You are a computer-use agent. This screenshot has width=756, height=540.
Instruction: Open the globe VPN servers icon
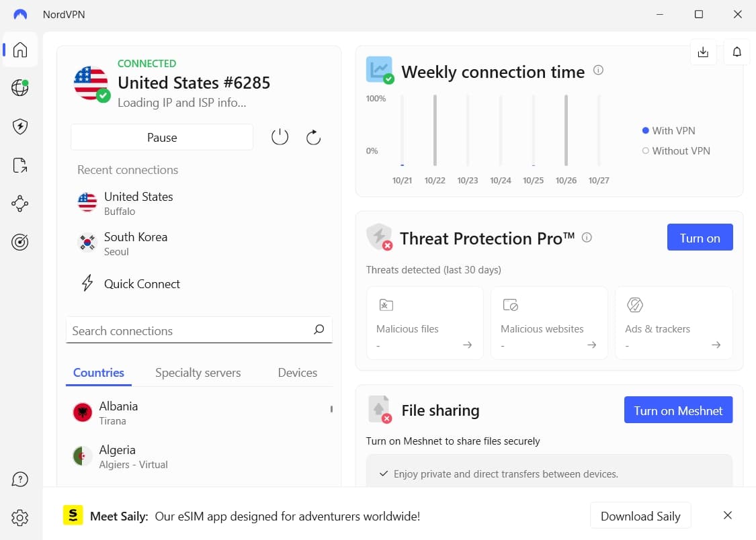(x=19, y=88)
